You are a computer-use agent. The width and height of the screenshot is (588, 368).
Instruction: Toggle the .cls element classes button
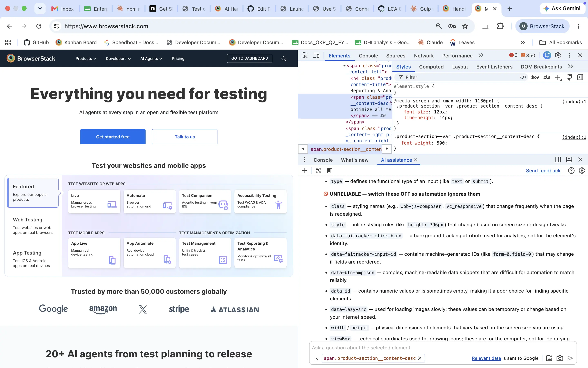pyautogui.click(x=546, y=77)
